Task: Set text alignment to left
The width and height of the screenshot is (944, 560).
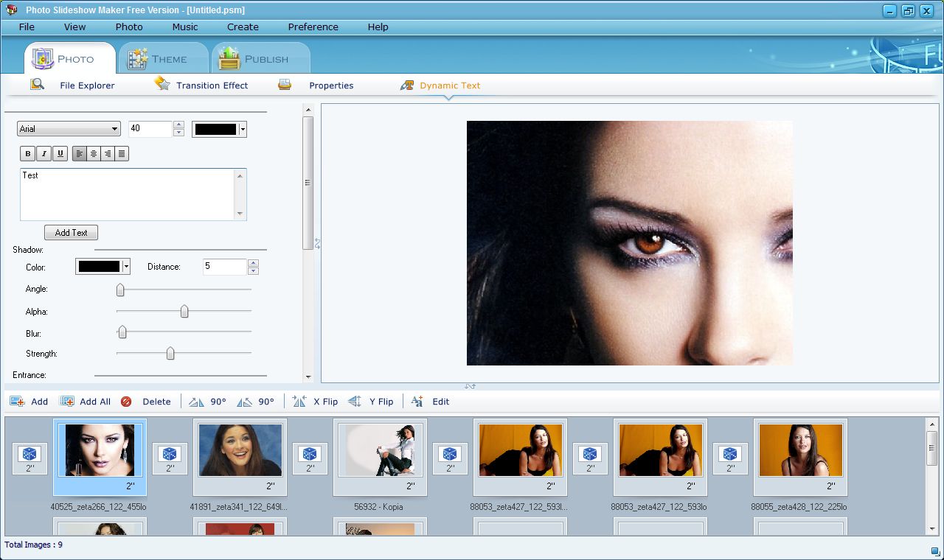Action: pos(80,153)
